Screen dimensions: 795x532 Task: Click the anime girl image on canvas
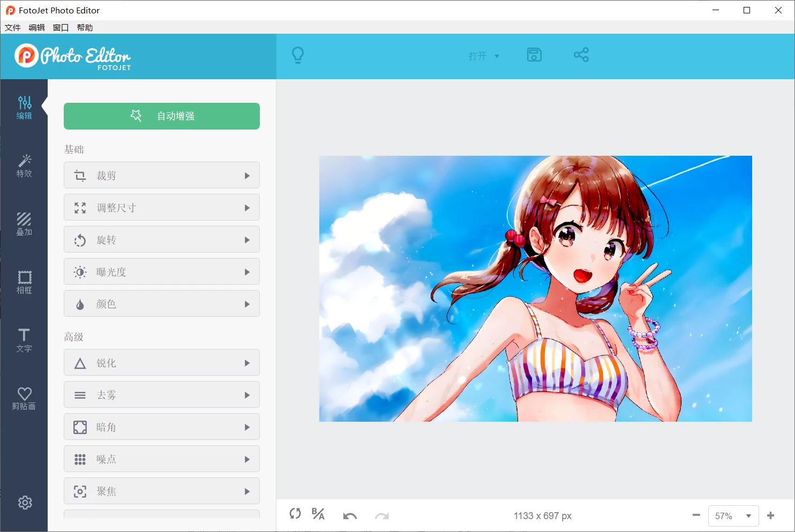536,288
